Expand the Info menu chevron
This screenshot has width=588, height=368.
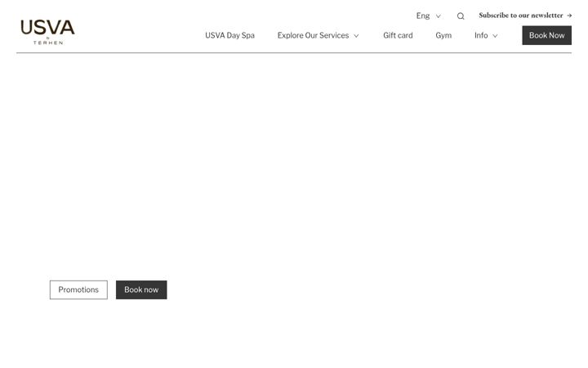click(495, 36)
